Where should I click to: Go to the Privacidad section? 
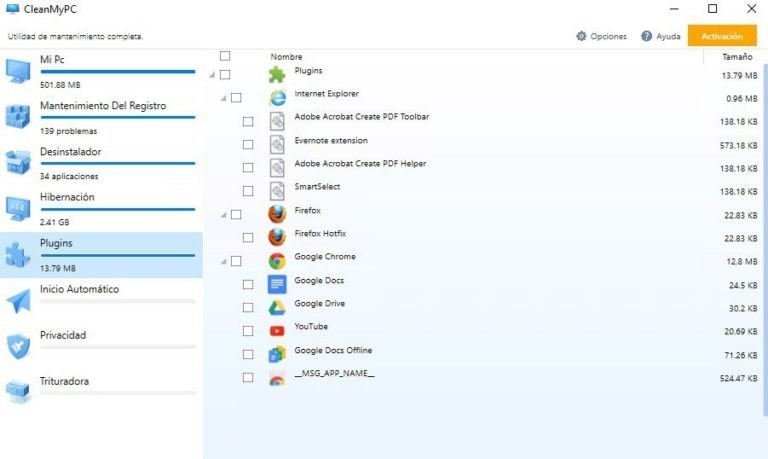pyautogui.click(x=101, y=347)
